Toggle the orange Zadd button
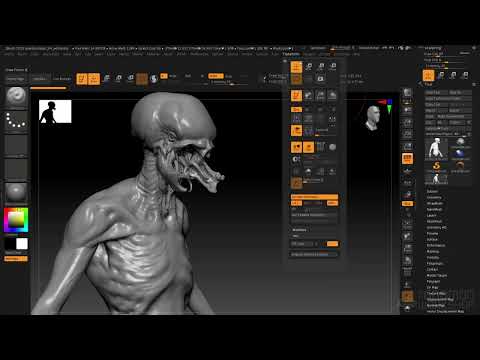The width and height of the screenshot is (480, 360). pyautogui.click(x=215, y=76)
